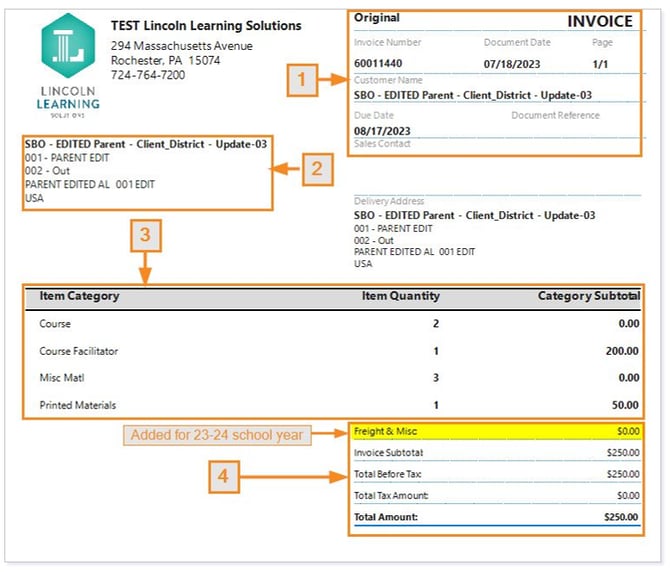The width and height of the screenshot is (670, 572).
Task: Click Invoice Subtotal $250.00 value
Action: (623, 453)
